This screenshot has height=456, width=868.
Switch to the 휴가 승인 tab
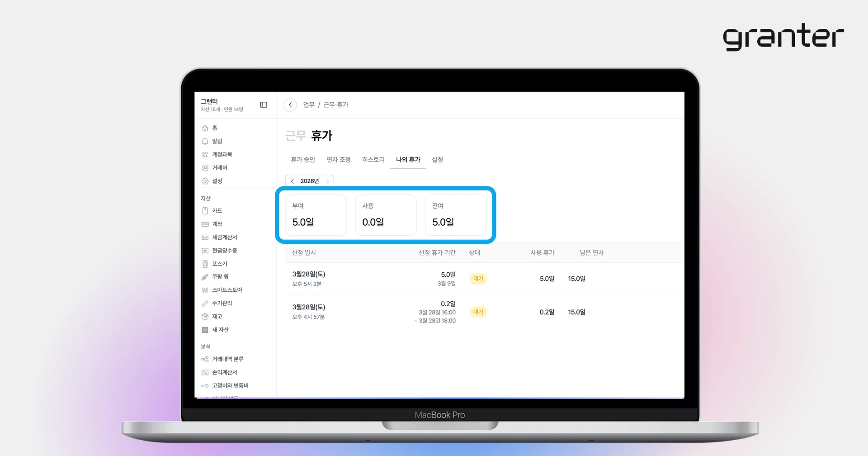[303, 160]
